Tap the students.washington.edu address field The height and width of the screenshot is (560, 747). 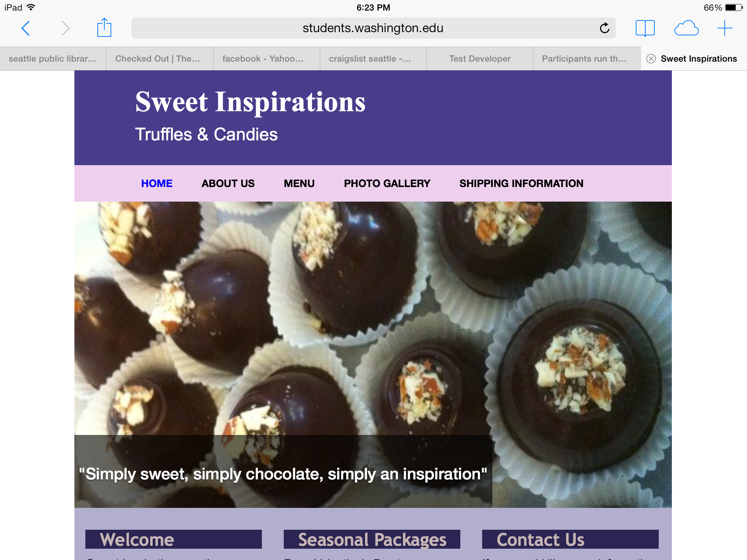(373, 28)
